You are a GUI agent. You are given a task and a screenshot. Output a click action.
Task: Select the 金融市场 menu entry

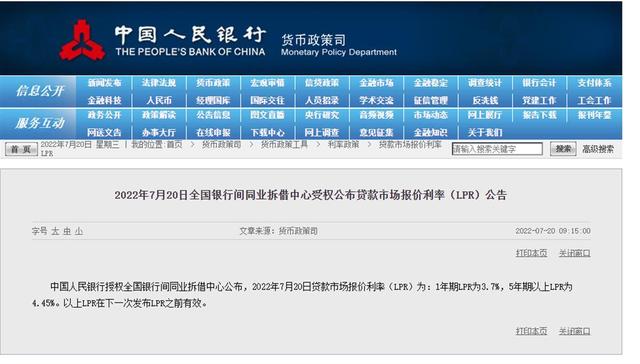pyautogui.click(x=376, y=83)
